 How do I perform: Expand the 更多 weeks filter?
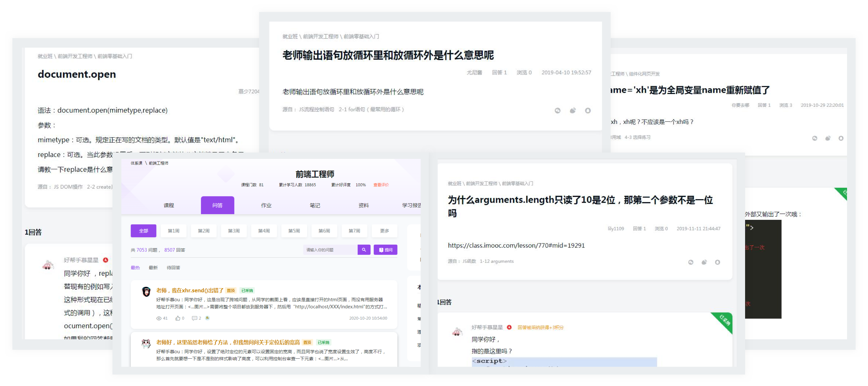pyautogui.click(x=384, y=231)
